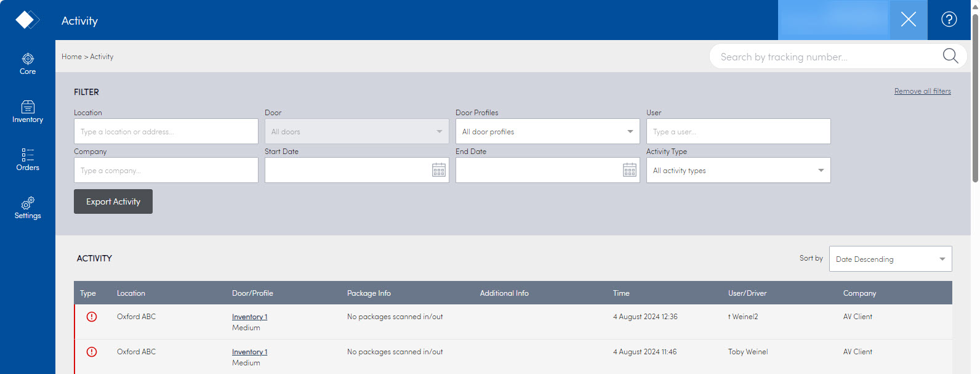Click the diamond logo icon
Viewport: 980px width, 374px height.
point(26,20)
